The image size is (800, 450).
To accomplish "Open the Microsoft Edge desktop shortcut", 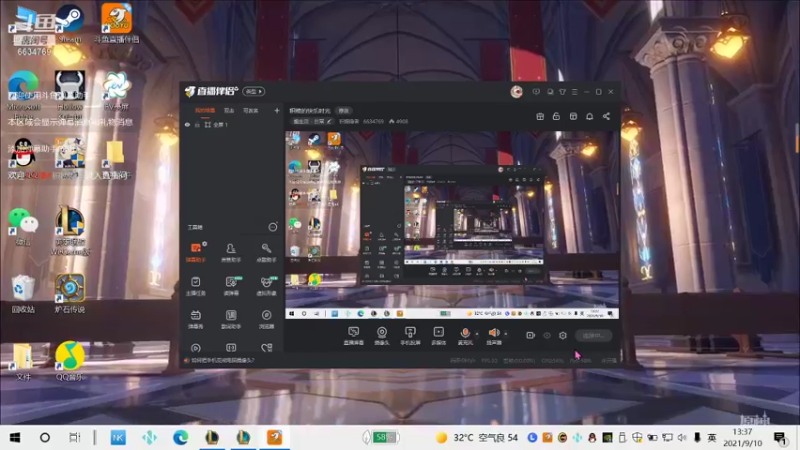I will (x=23, y=92).
